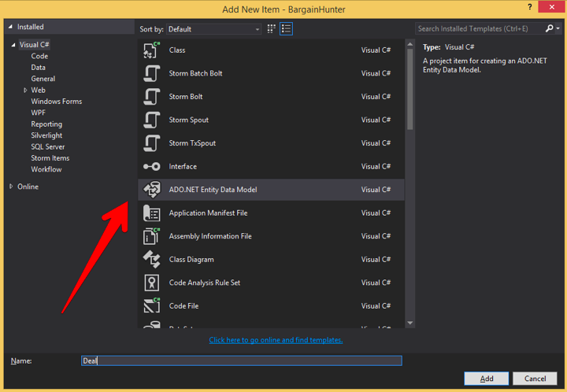Focus the Search Installed Templates box
567x392 pixels.
point(480,28)
